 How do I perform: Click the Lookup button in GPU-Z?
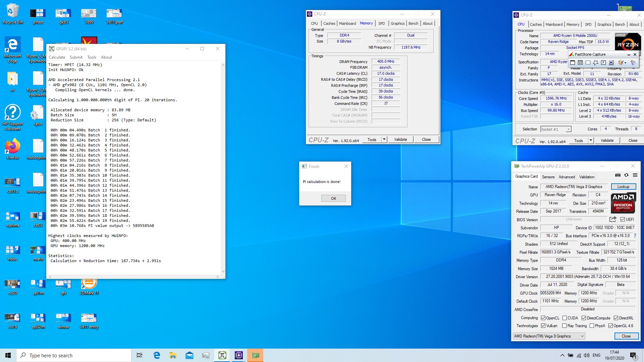point(623,187)
